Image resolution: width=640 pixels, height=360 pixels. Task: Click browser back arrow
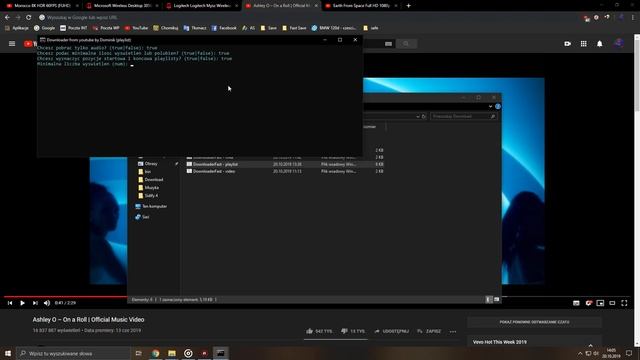coord(7,18)
